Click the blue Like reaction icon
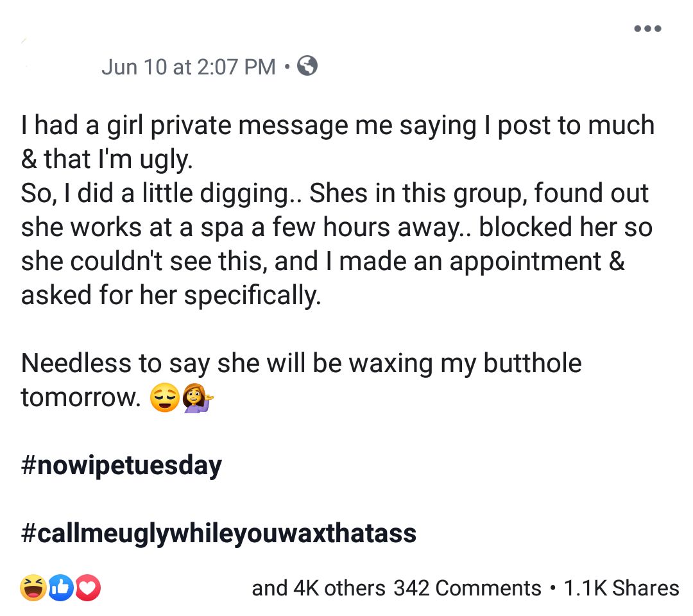 click(x=62, y=588)
